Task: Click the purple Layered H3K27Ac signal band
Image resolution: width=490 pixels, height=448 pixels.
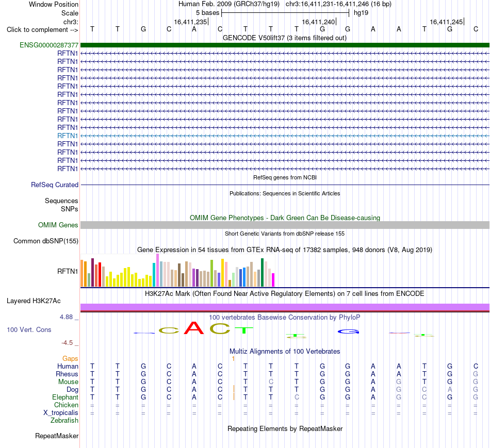Action: click(x=285, y=307)
